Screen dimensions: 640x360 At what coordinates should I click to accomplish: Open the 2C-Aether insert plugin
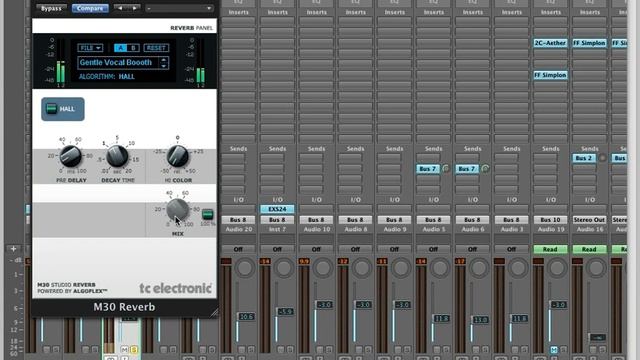tap(550, 43)
